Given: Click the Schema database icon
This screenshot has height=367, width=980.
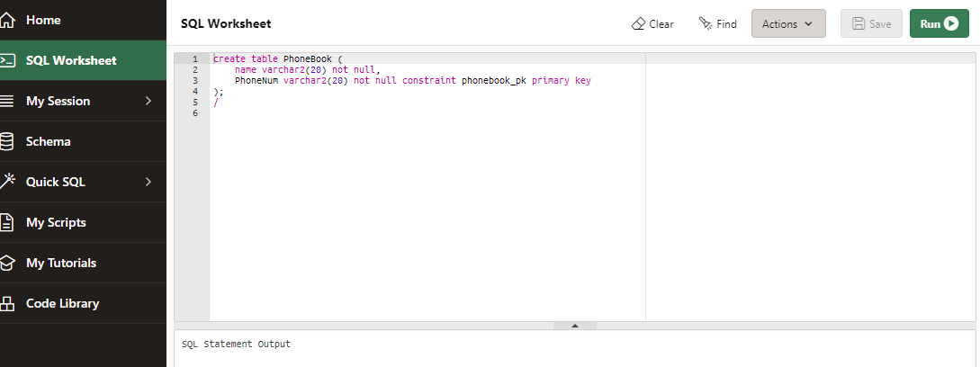Looking at the screenshot, I should (x=6, y=141).
